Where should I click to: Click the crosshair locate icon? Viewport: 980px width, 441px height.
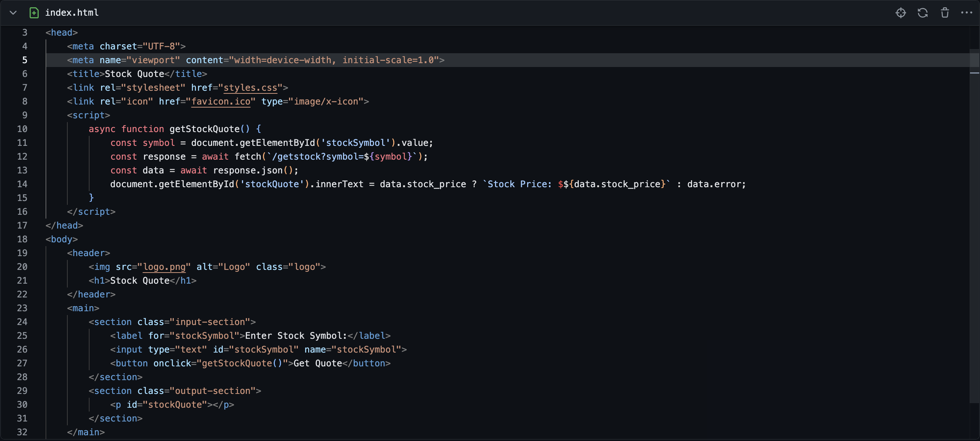(901, 13)
